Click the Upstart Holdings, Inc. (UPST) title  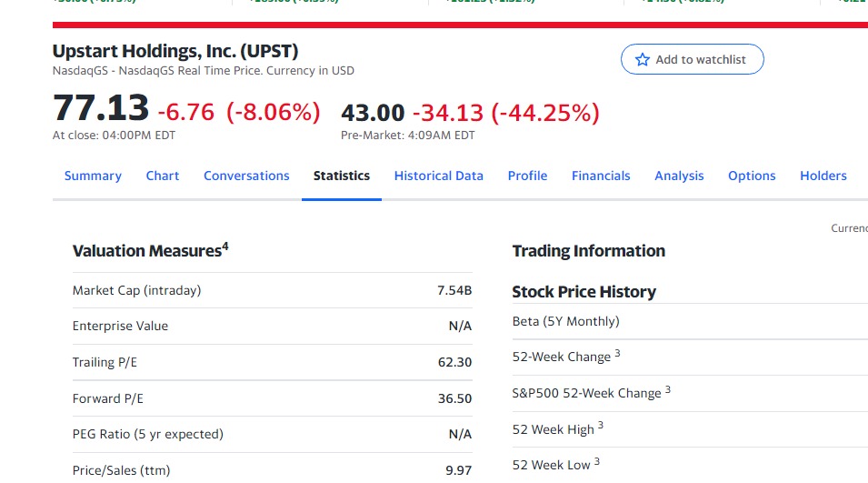click(x=175, y=51)
